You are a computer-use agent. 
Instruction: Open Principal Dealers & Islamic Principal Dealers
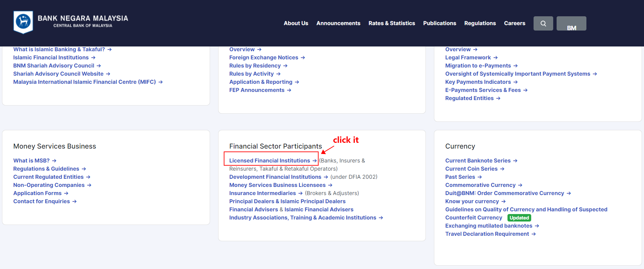[x=287, y=201]
